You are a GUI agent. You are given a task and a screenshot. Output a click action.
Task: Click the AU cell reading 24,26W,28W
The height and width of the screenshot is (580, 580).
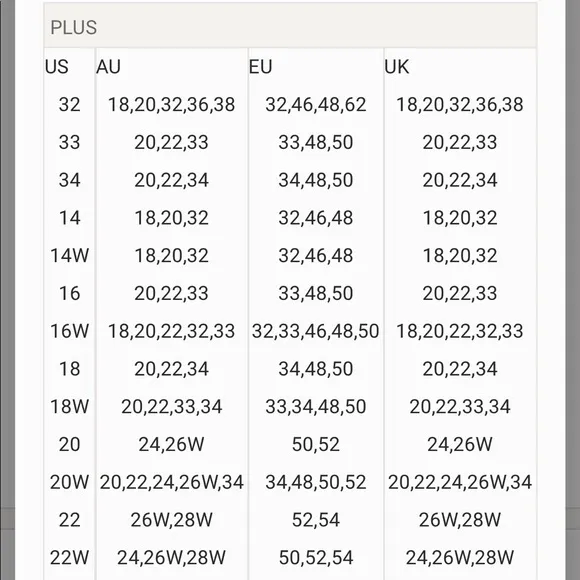point(171,557)
